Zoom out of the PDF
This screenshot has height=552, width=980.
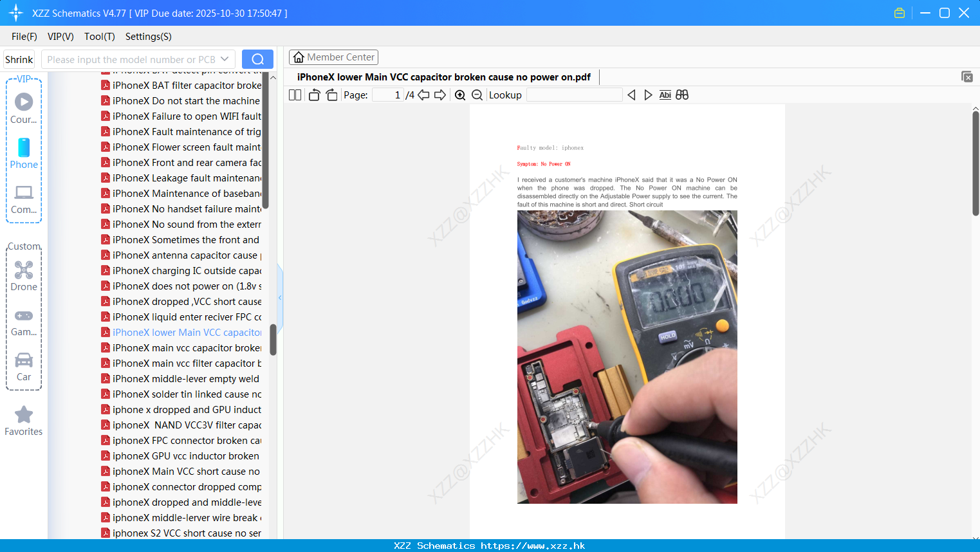click(477, 95)
